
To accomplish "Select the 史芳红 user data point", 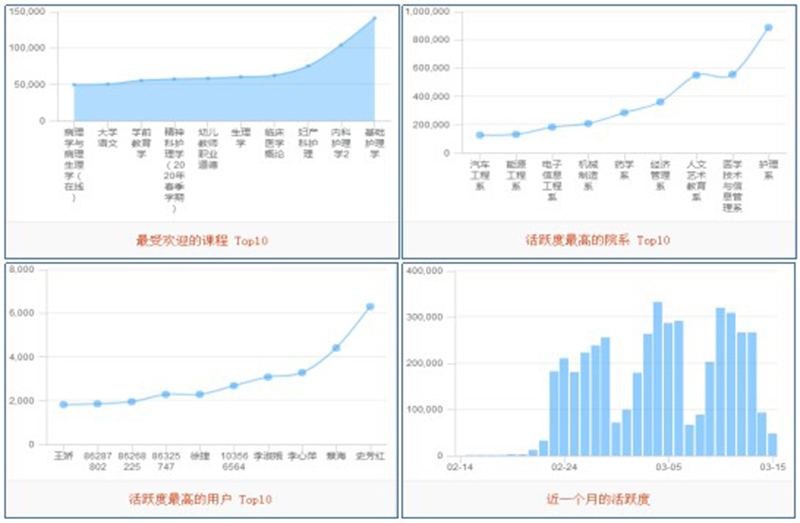I will (370, 307).
